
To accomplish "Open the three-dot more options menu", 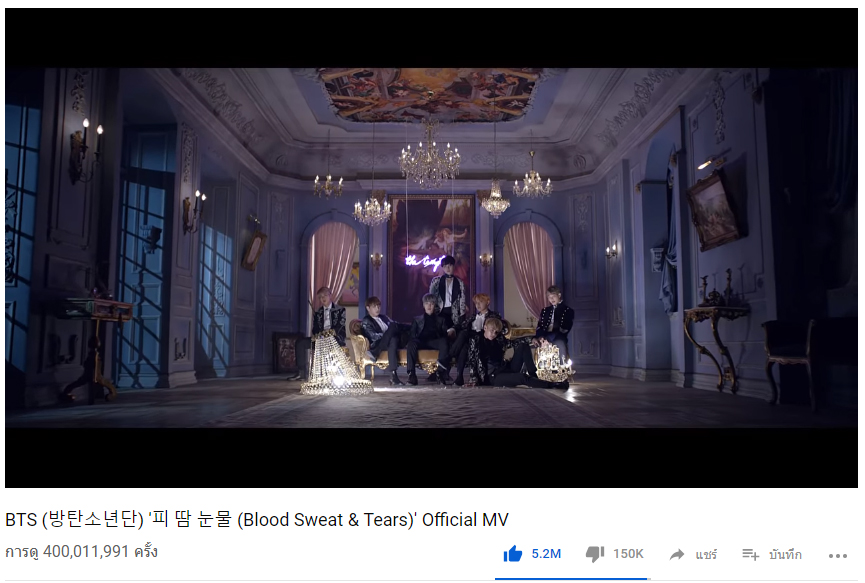I will click(x=837, y=555).
